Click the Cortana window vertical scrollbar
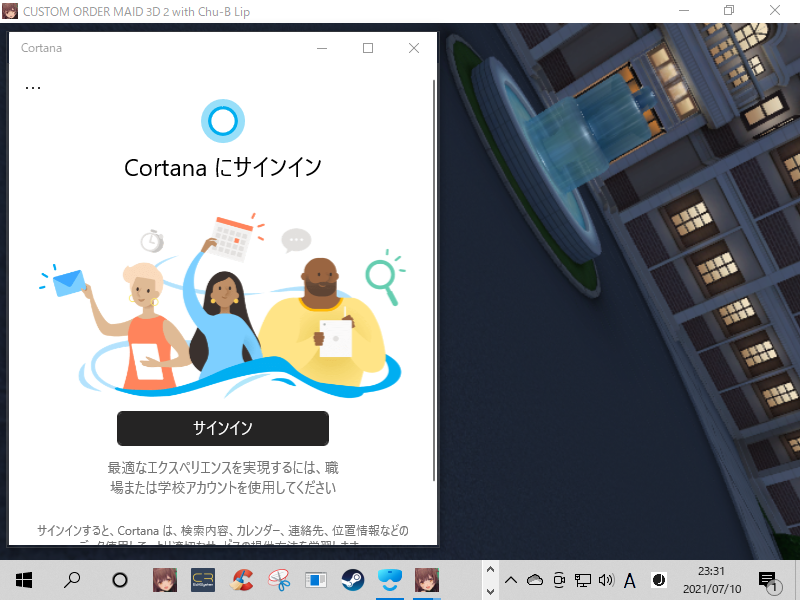This screenshot has height=600, width=800. click(434, 280)
